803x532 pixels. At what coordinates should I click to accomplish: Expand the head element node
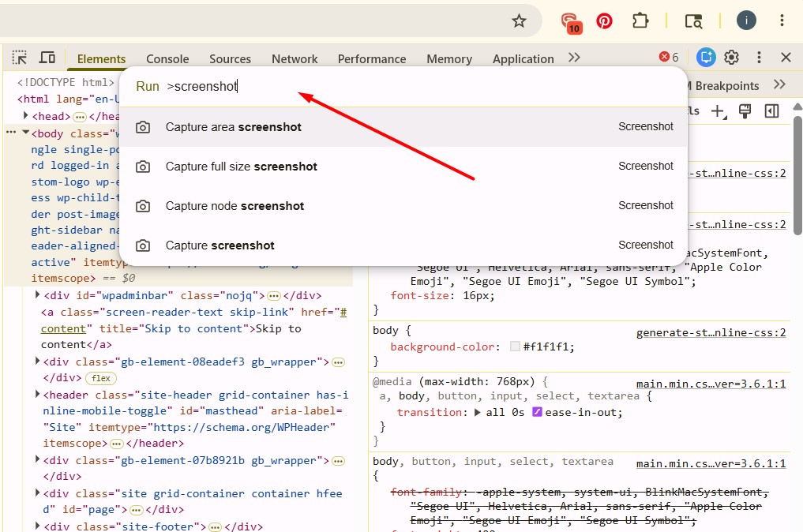tap(25, 116)
